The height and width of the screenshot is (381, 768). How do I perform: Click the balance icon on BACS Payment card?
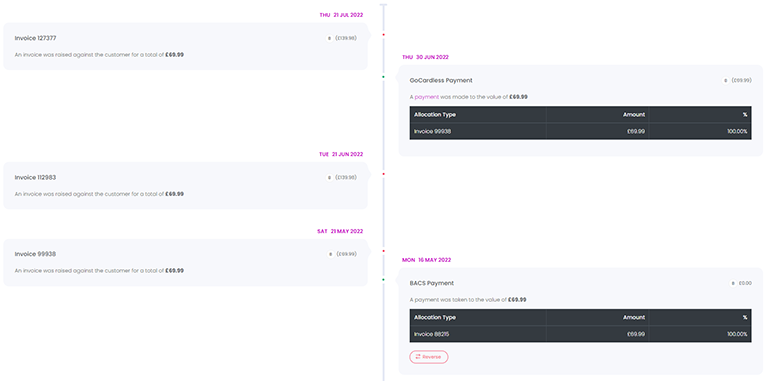coord(733,283)
